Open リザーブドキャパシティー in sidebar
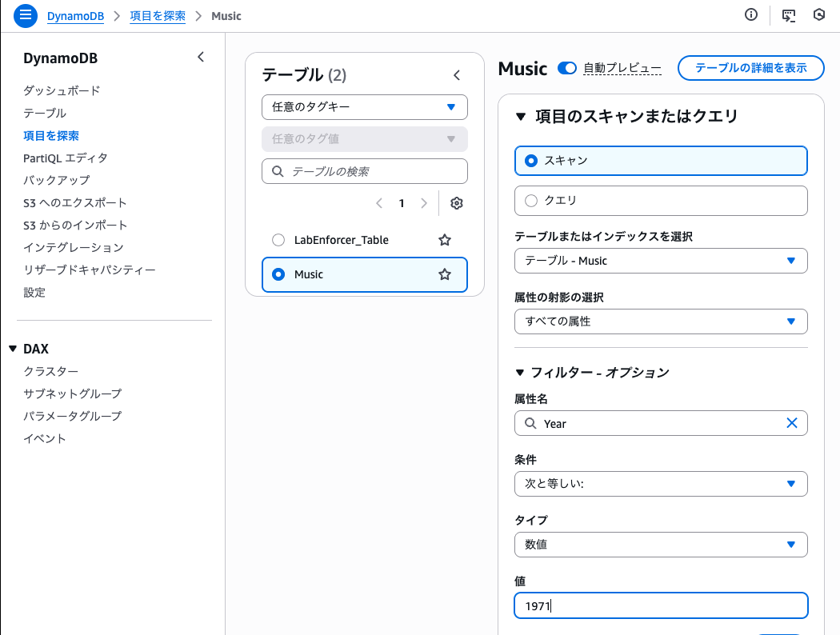The height and width of the screenshot is (635, 840). (90, 270)
